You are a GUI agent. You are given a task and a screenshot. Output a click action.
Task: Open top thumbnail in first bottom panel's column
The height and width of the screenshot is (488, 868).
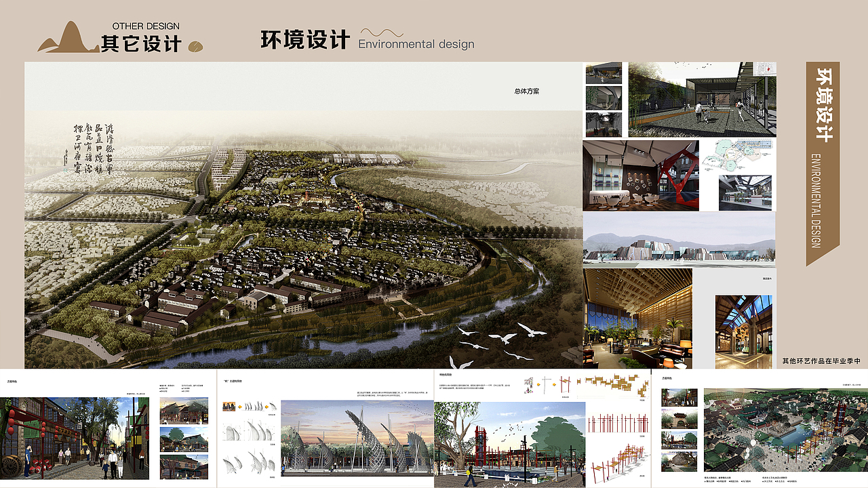pos(184,410)
